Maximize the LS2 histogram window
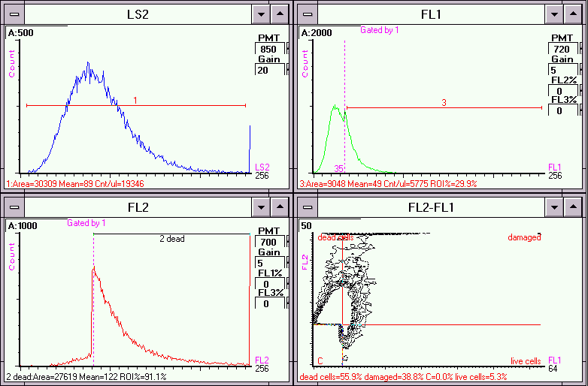Screen dimensions: 588x386 tap(280, 14)
